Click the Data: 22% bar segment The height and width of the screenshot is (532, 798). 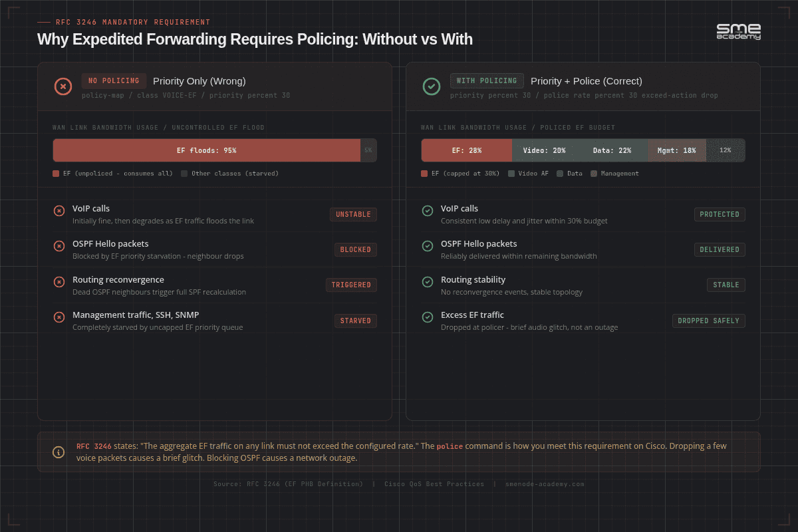(x=612, y=150)
